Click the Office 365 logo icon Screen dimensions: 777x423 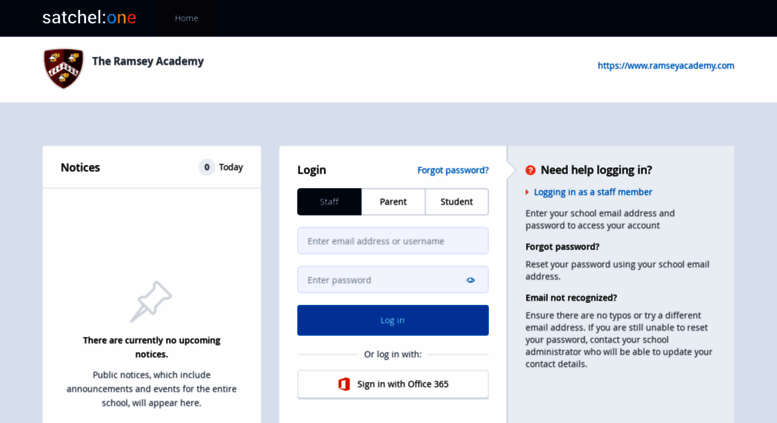click(x=344, y=384)
